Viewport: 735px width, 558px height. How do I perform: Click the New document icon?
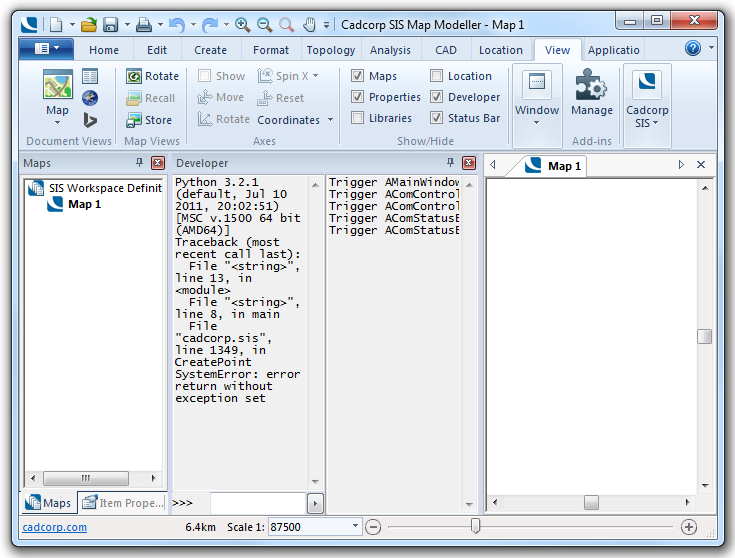pyautogui.click(x=56, y=24)
